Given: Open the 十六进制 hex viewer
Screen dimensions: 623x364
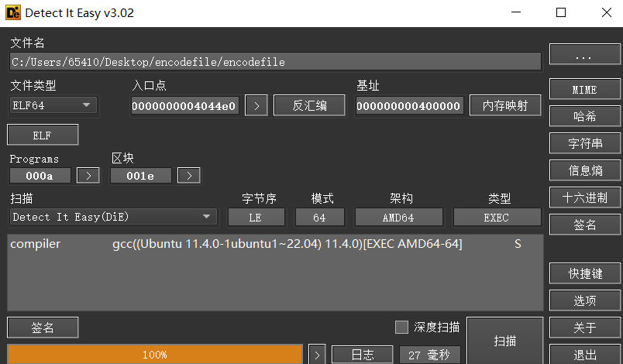Looking at the screenshot, I should pos(584,197).
